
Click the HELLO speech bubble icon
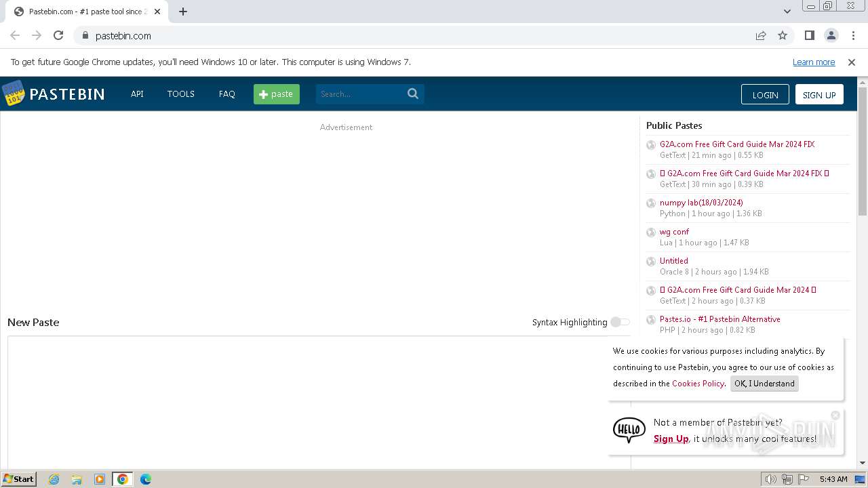(x=629, y=430)
